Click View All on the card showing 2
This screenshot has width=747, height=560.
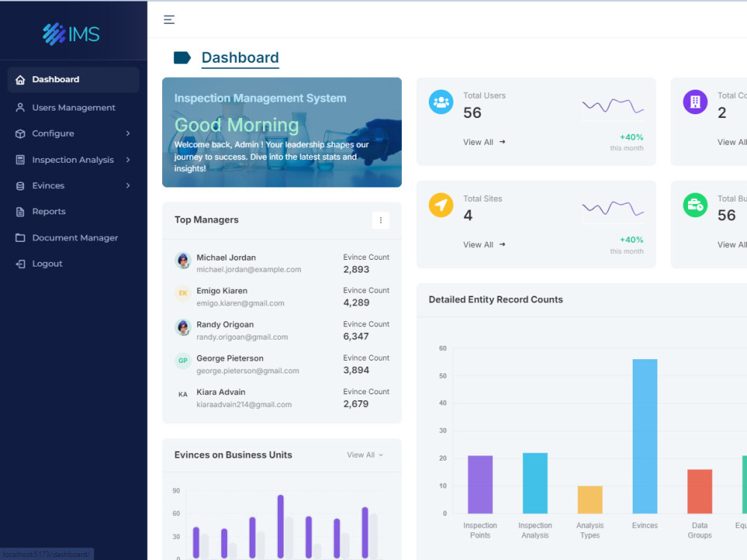point(732,142)
